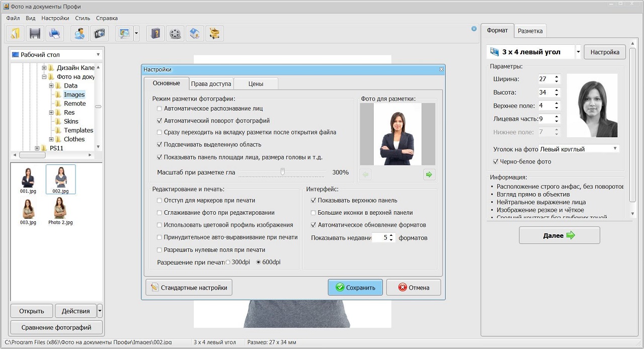Image resolution: width=644 pixels, height=349 pixels.
Task: Switch to the Права доступа tab
Action: coord(211,84)
